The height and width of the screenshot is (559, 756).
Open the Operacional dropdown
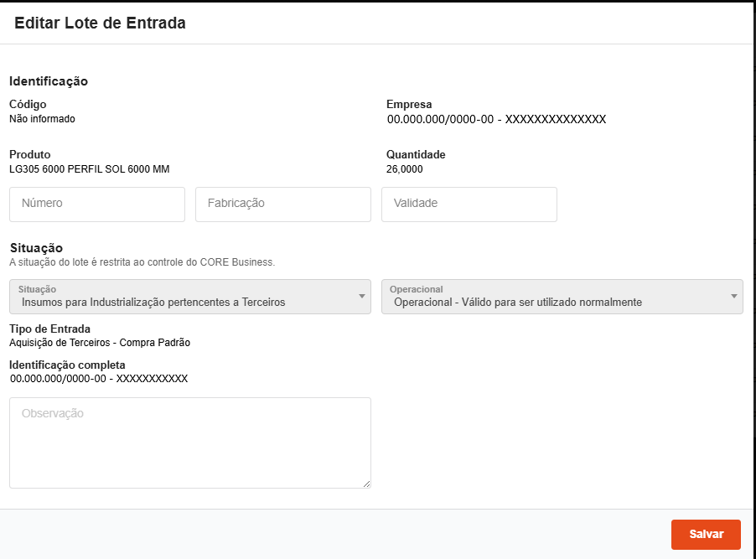[x=560, y=297]
